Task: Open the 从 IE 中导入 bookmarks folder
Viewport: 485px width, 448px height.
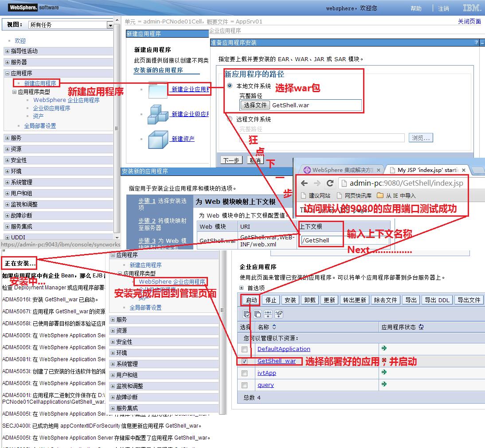Action: (396, 195)
